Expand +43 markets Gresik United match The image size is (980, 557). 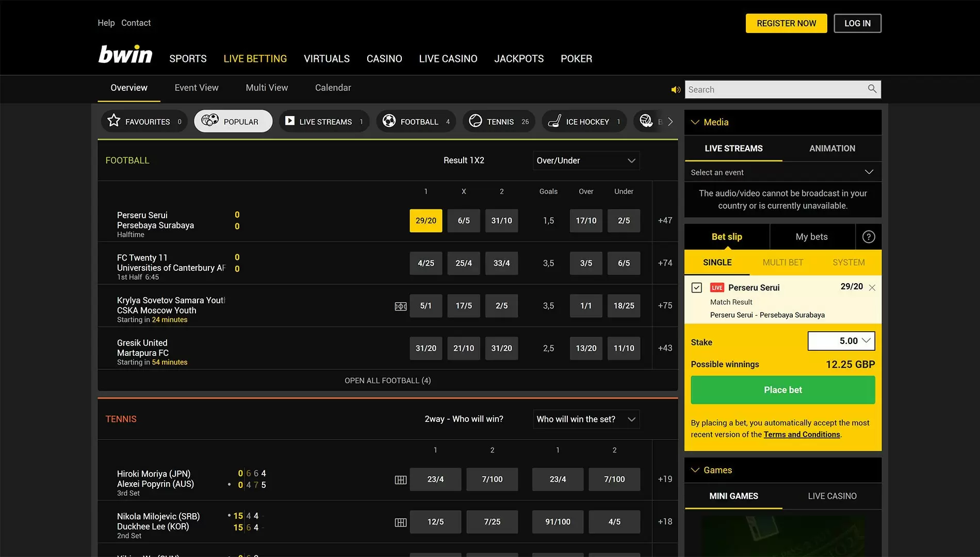point(665,348)
